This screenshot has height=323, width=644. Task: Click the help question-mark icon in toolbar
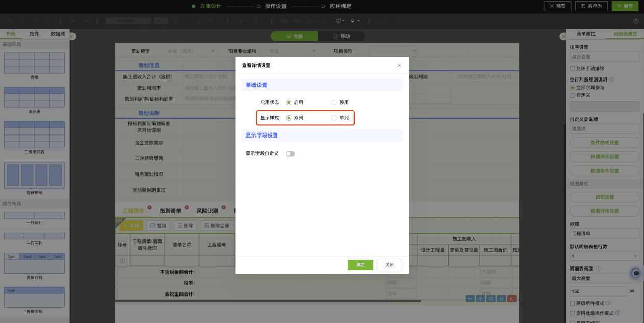coord(636,21)
